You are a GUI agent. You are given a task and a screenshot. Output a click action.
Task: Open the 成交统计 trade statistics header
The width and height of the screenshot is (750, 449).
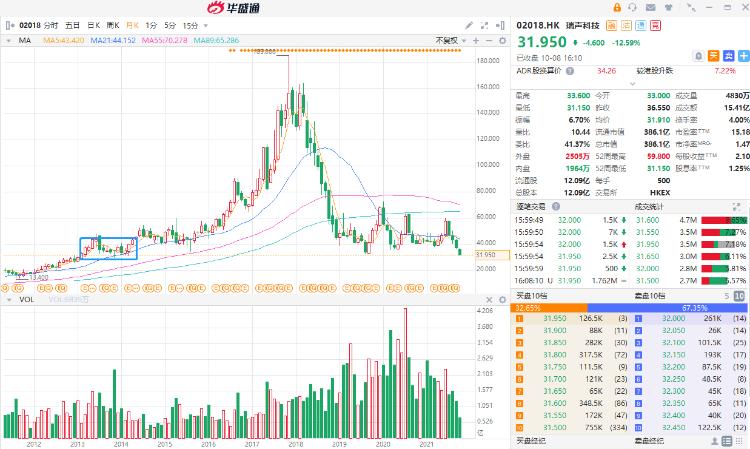(649, 207)
